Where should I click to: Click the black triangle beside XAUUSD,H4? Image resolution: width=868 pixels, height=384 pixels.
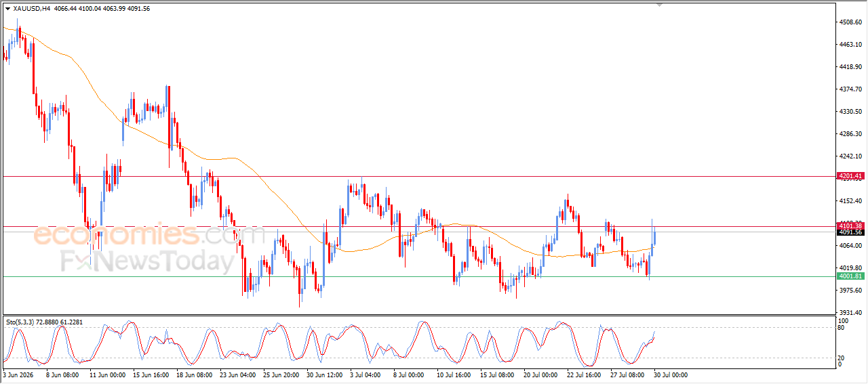pyautogui.click(x=7, y=9)
